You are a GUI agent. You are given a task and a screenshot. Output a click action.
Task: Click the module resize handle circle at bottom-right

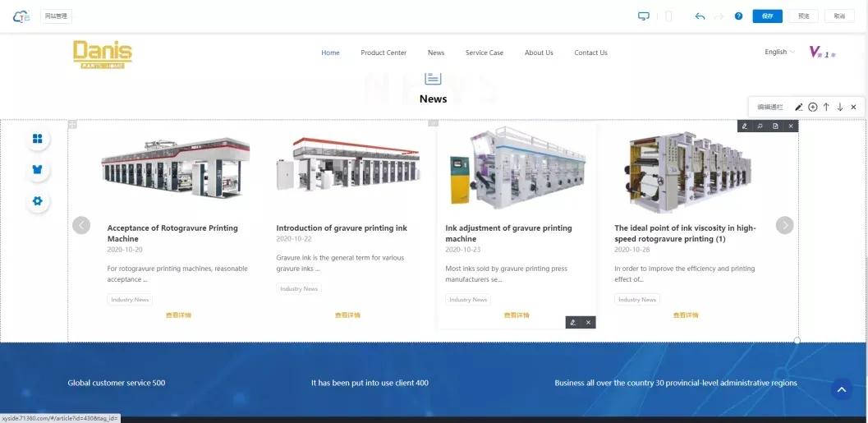(797, 341)
